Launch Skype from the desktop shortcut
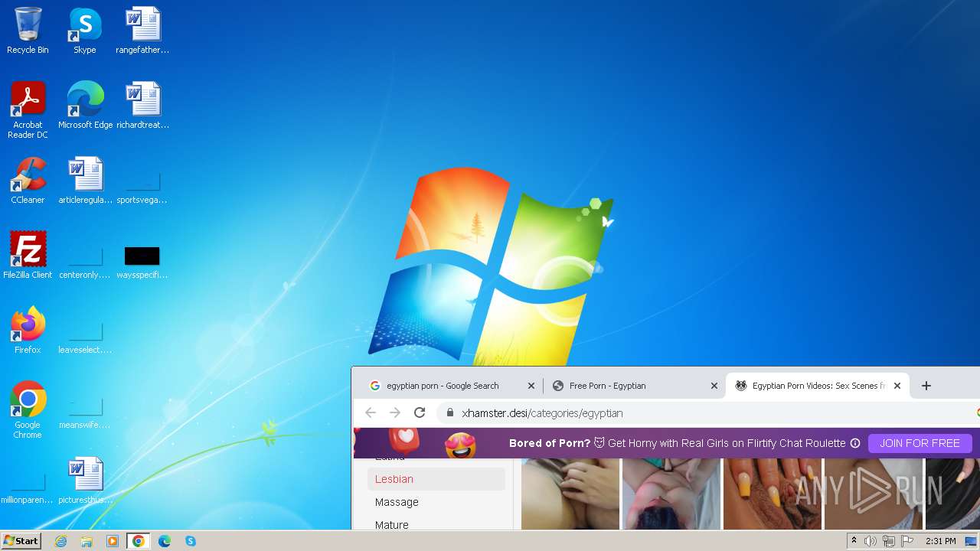This screenshot has width=980, height=551. (84, 31)
